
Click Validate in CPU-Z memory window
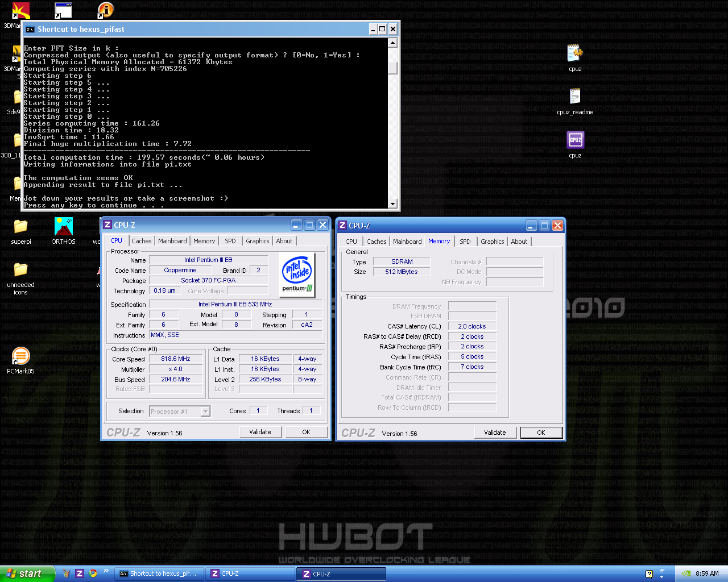495,433
